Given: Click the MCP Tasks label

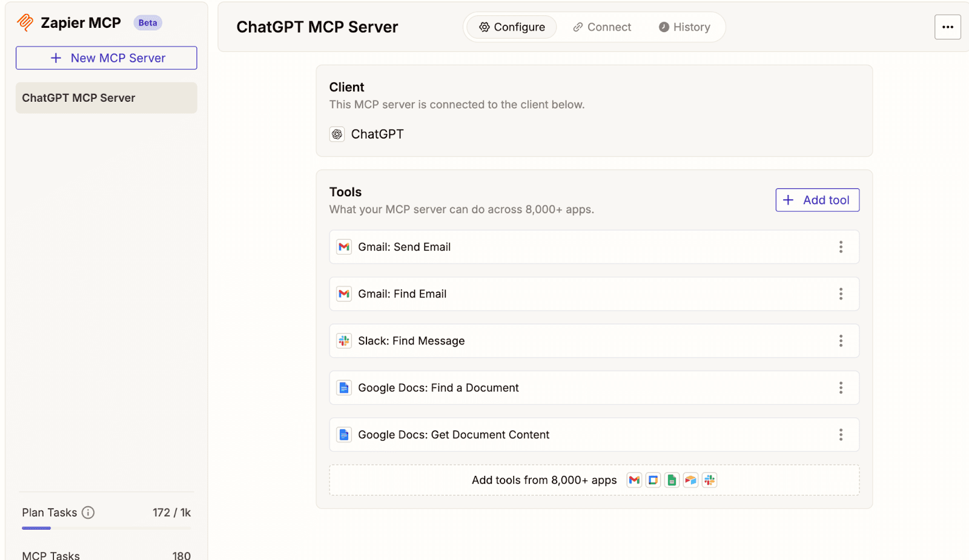Looking at the screenshot, I should coord(51,555).
